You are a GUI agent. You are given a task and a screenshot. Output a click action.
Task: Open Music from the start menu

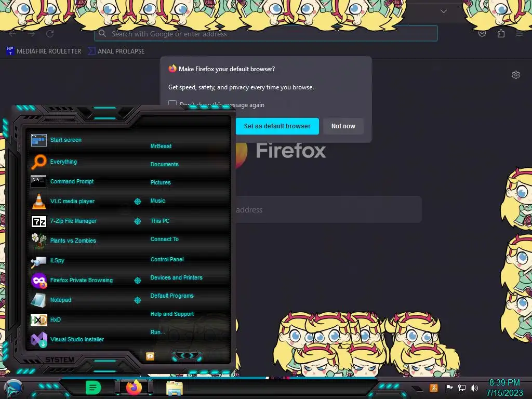click(x=158, y=201)
